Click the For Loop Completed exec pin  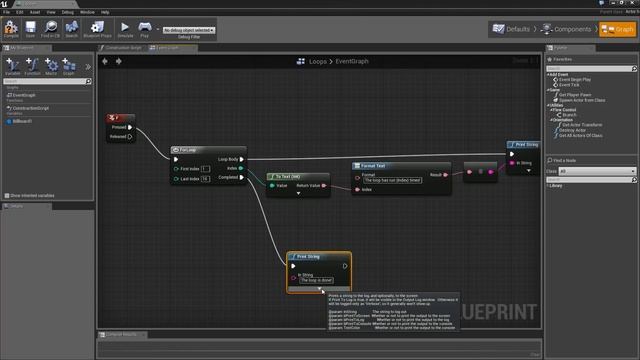(x=242, y=177)
